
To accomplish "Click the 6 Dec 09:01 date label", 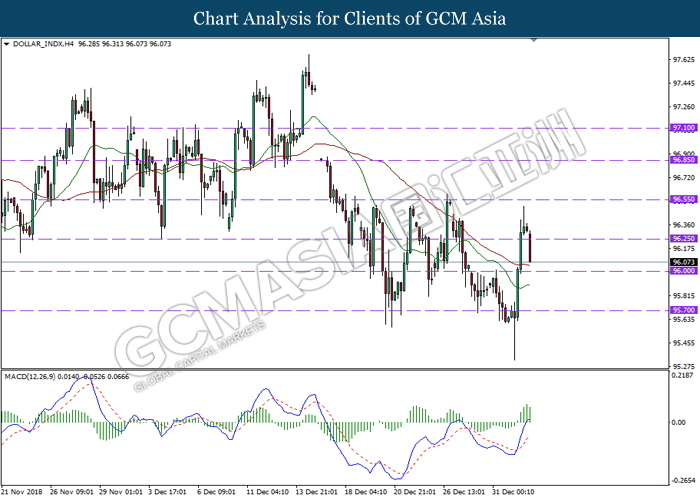I will 217,492.
